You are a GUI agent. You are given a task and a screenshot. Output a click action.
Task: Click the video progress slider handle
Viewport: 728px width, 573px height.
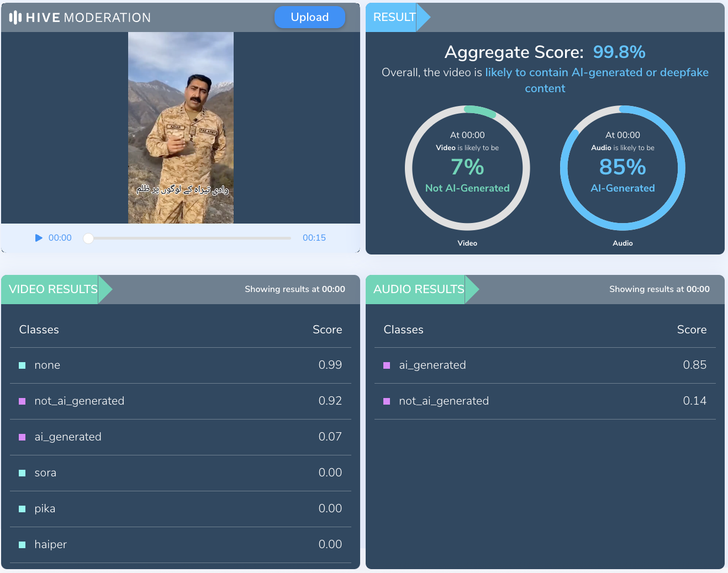tap(88, 238)
